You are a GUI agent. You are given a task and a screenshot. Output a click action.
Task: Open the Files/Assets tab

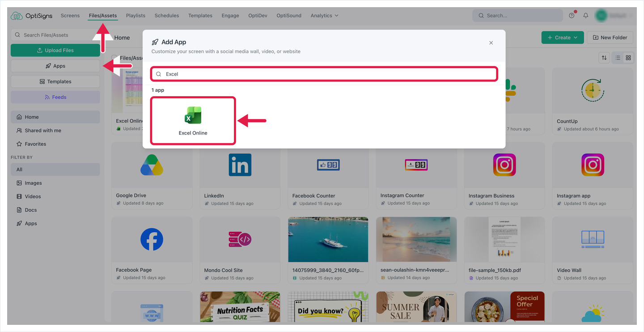point(103,16)
